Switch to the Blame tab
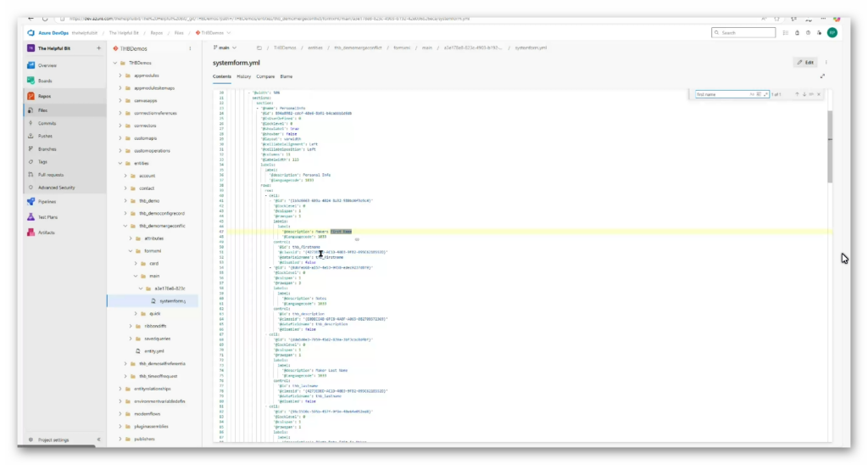 click(287, 76)
